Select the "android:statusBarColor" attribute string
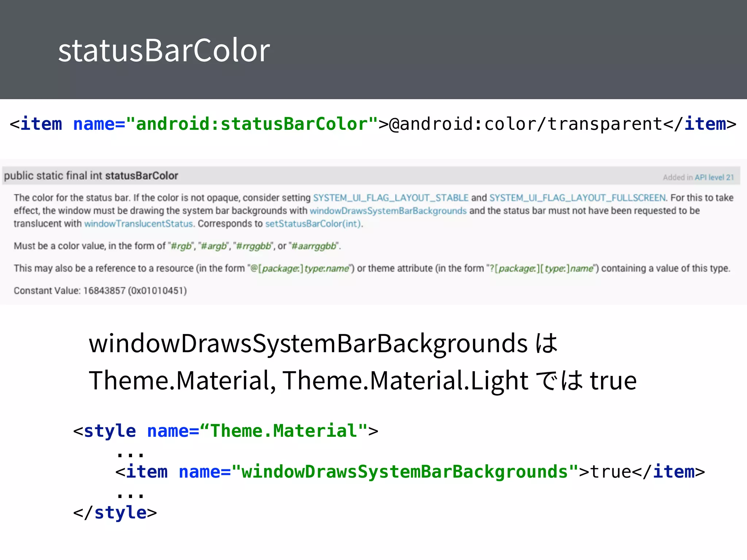Image resolution: width=747 pixels, height=560 pixels. point(252,124)
